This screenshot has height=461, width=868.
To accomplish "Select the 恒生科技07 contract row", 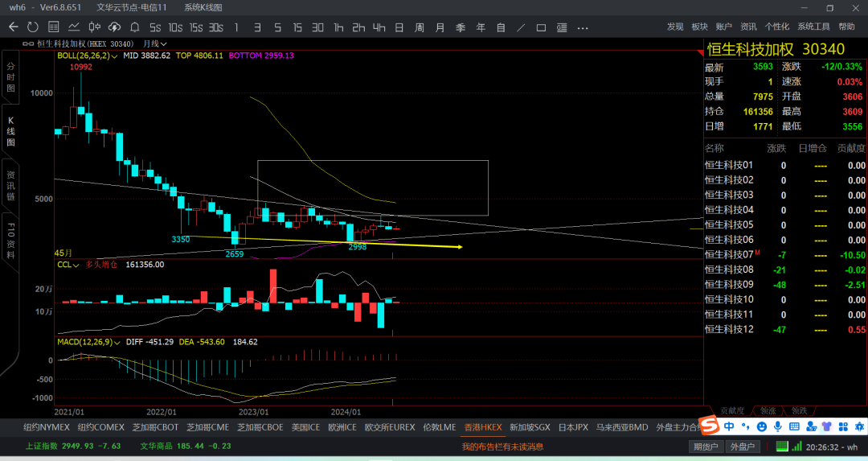I will tap(785, 255).
